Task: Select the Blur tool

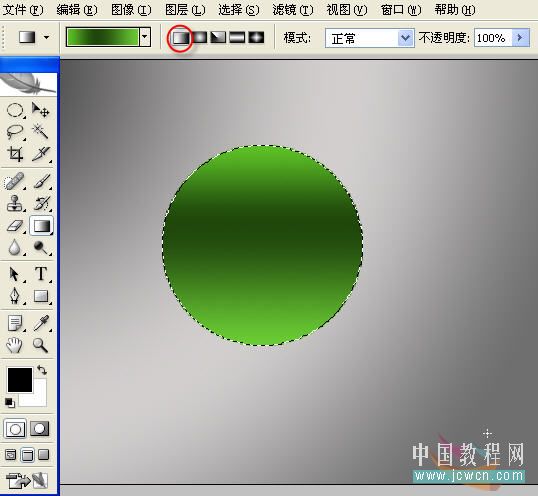Action: tap(14, 247)
